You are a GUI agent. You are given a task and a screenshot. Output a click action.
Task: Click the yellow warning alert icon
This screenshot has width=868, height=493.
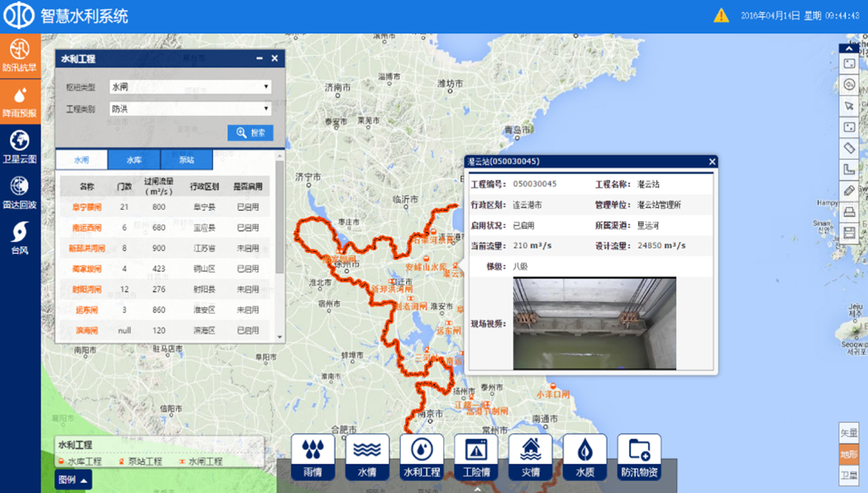point(721,16)
